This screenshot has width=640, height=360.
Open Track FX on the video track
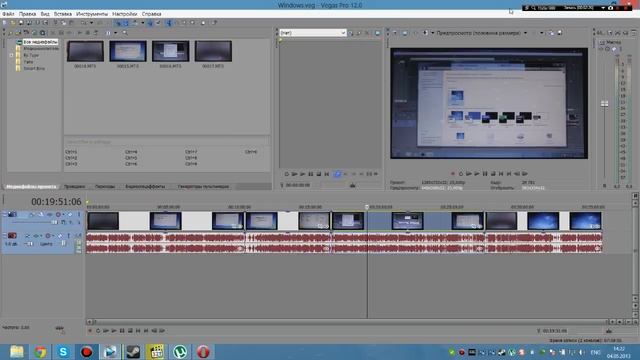(x=49, y=214)
